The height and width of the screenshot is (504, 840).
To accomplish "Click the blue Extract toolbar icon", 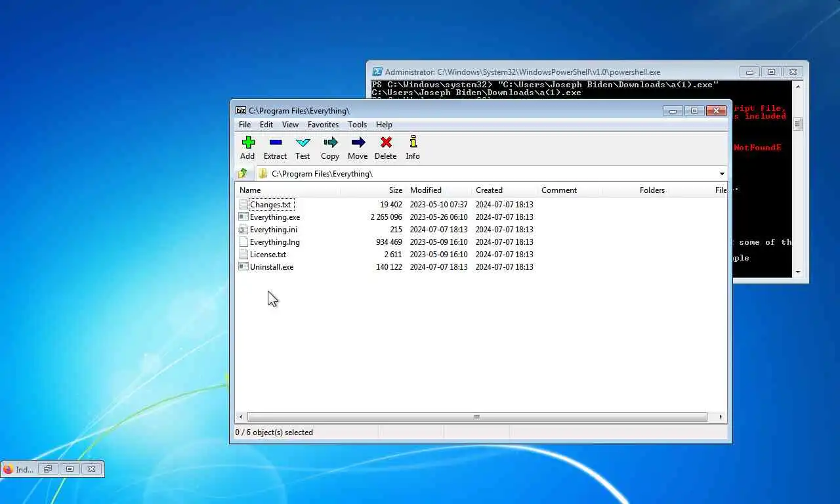I will click(x=276, y=142).
